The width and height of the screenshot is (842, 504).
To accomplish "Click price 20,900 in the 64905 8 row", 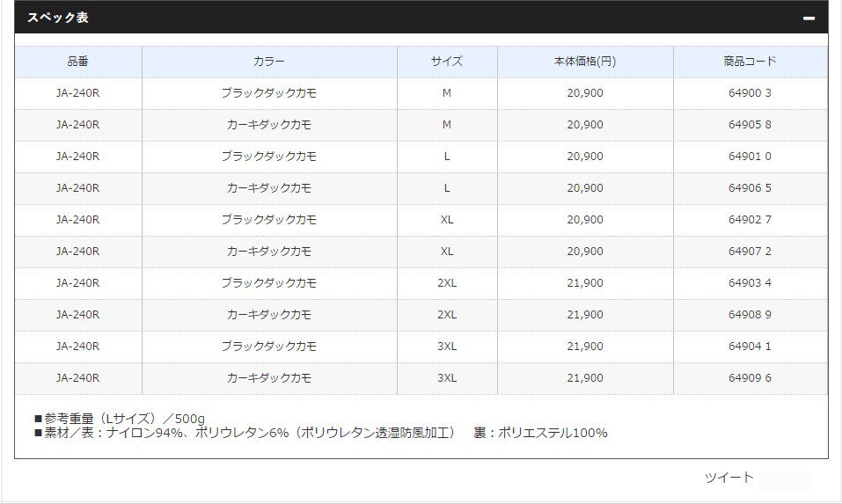I will [585, 125].
